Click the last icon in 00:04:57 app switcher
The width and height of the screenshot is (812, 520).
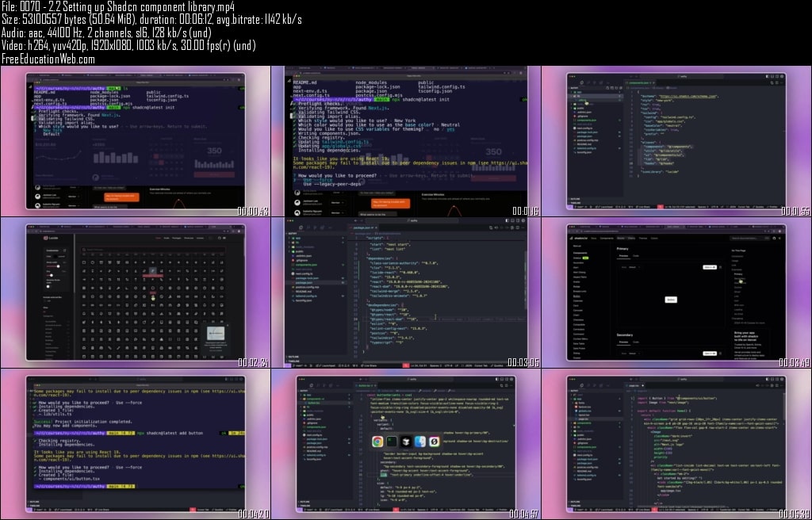[435, 442]
